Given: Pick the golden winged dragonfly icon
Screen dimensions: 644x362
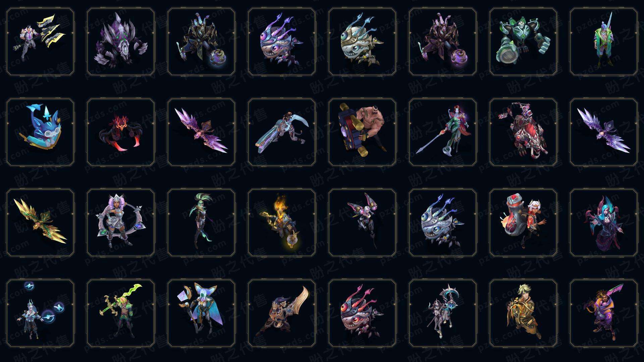Looking at the screenshot, I should click(x=40, y=223).
